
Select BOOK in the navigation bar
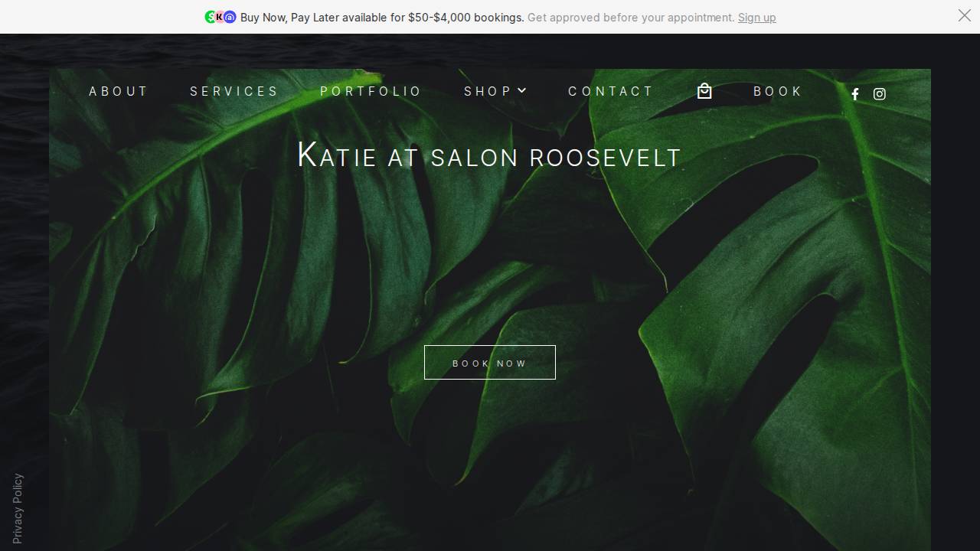click(778, 91)
